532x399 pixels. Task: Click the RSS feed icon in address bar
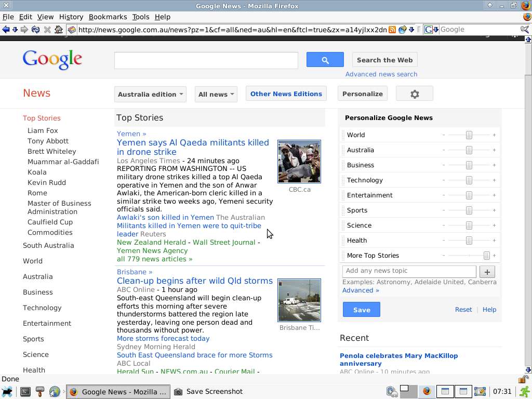[392, 30]
